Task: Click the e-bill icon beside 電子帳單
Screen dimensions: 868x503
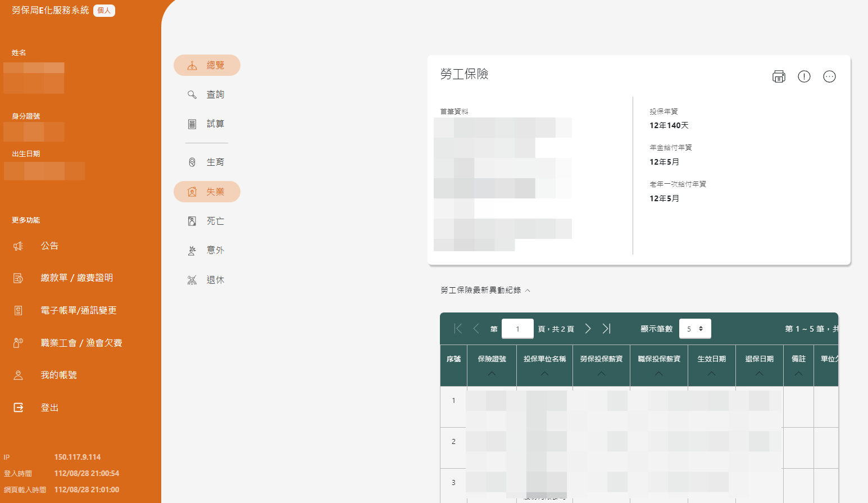Action: [19, 310]
